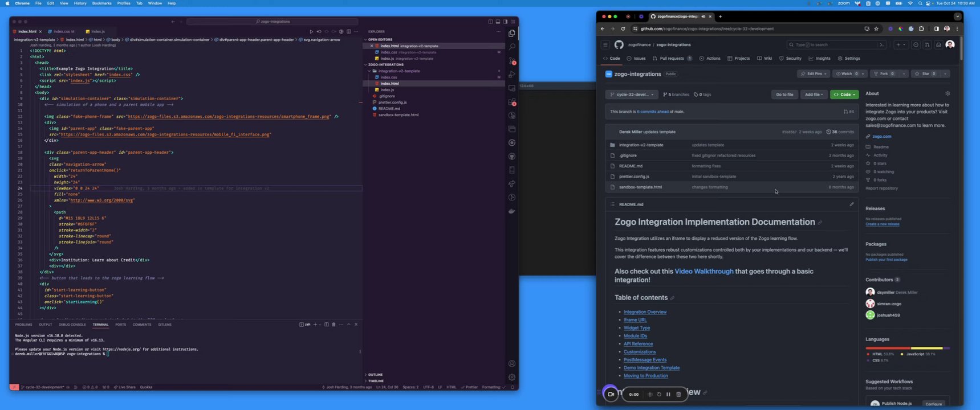Open the Issues tab on GitHub
The image size is (980, 410).
click(636, 58)
